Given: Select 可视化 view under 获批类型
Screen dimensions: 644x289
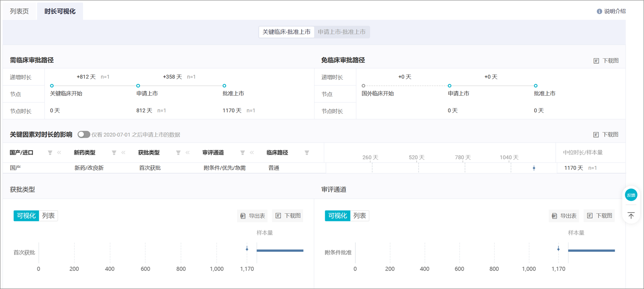Looking at the screenshot, I should 26,216.
